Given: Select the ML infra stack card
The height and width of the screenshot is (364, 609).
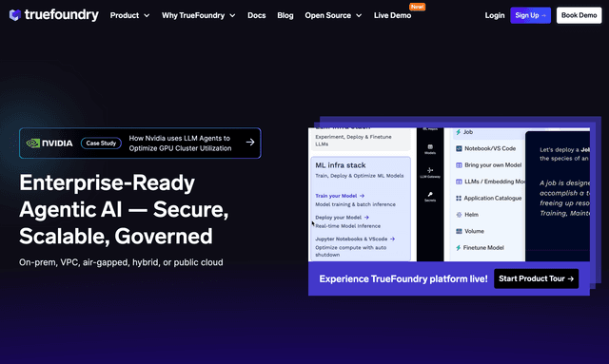Looking at the screenshot, I should point(361,209).
